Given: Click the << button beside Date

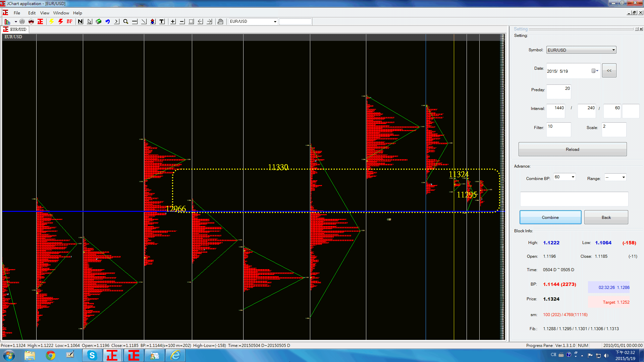Looking at the screenshot, I should point(609,70).
